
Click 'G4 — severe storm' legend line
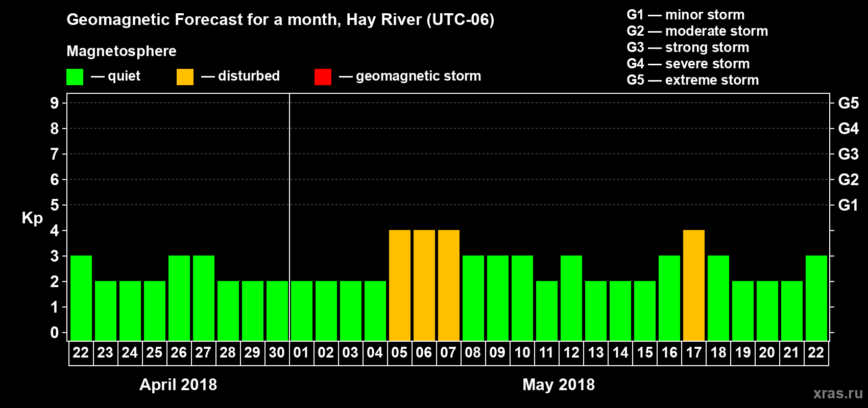pos(688,64)
